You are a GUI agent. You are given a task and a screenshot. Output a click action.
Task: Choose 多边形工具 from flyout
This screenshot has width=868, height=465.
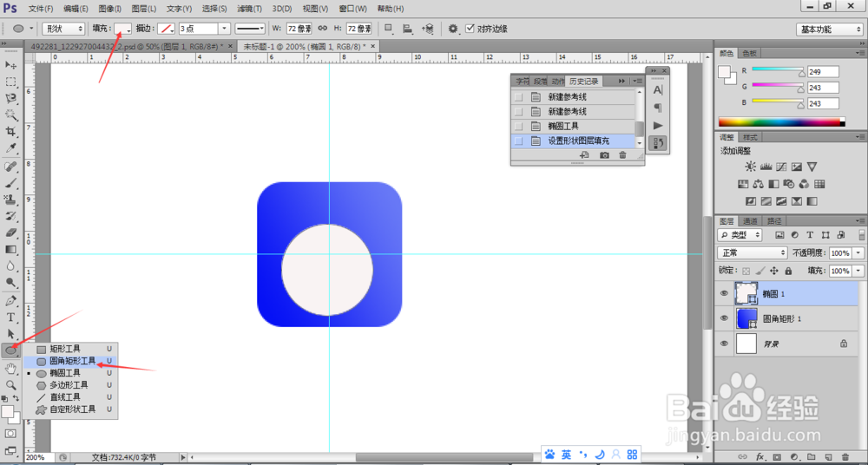pyautogui.click(x=70, y=384)
